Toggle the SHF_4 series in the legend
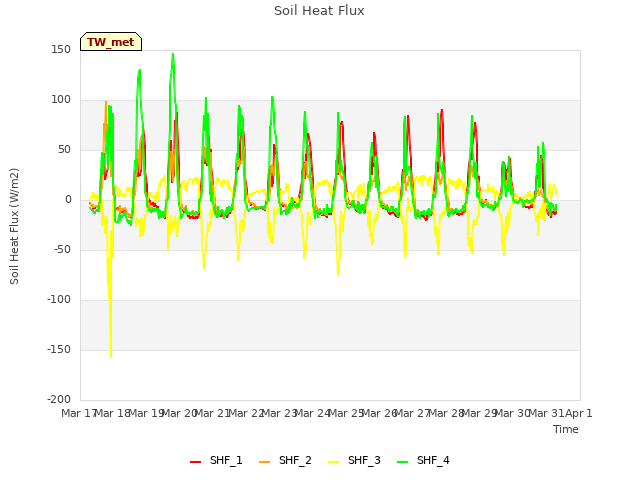Viewport: 640px width, 480px height. click(423, 460)
